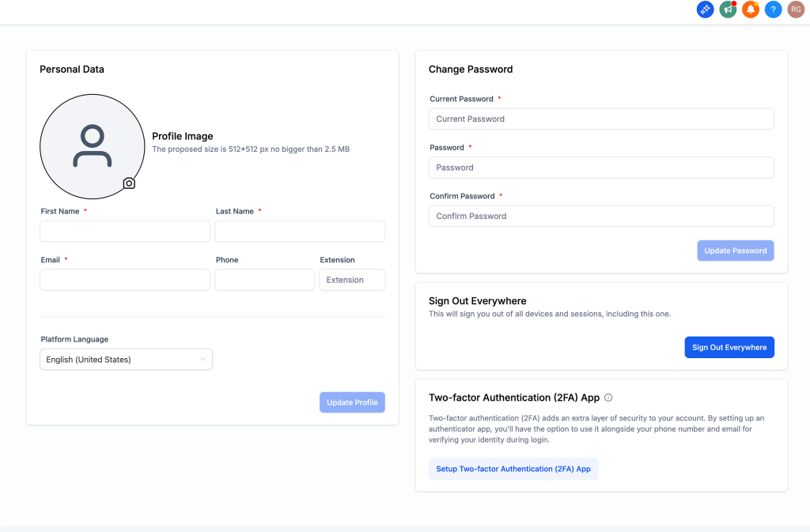Open the orange bell notifications icon
810x532 pixels.
tap(751, 9)
